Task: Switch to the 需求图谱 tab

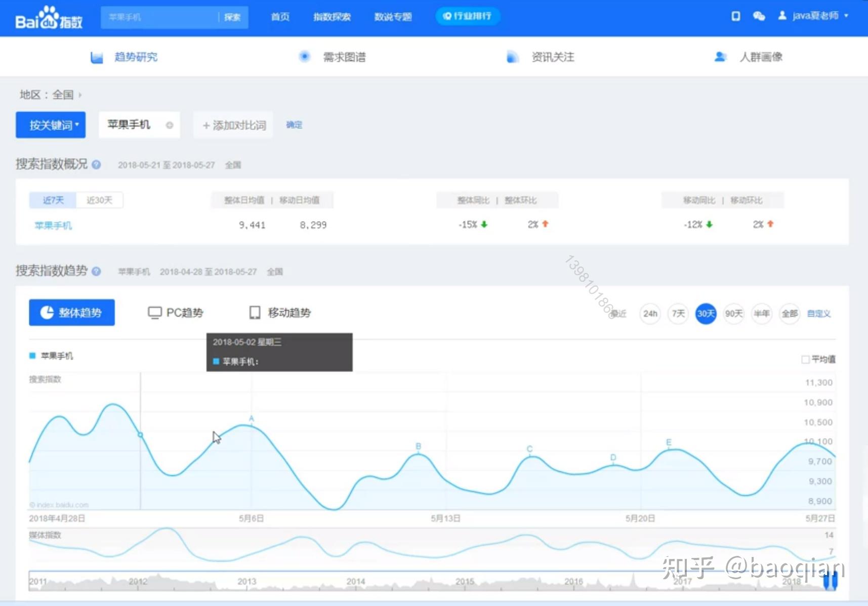Action: (x=332, y=57)
